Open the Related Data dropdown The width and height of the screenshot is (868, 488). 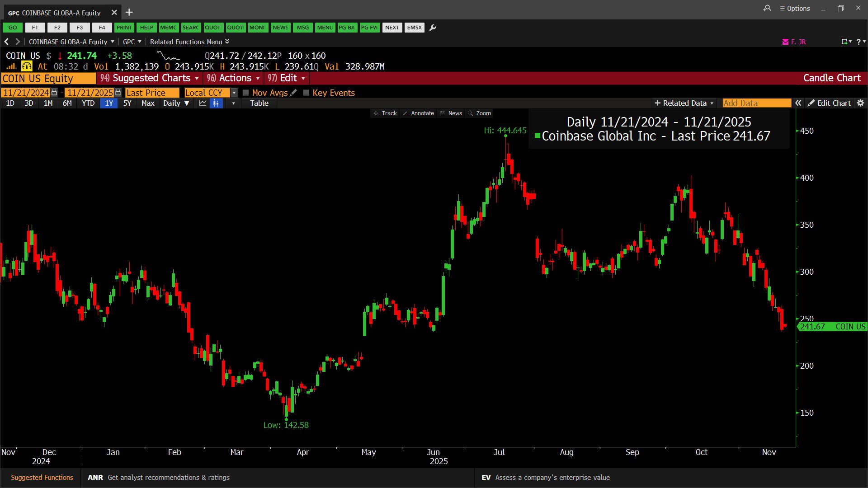click(684, 103)
